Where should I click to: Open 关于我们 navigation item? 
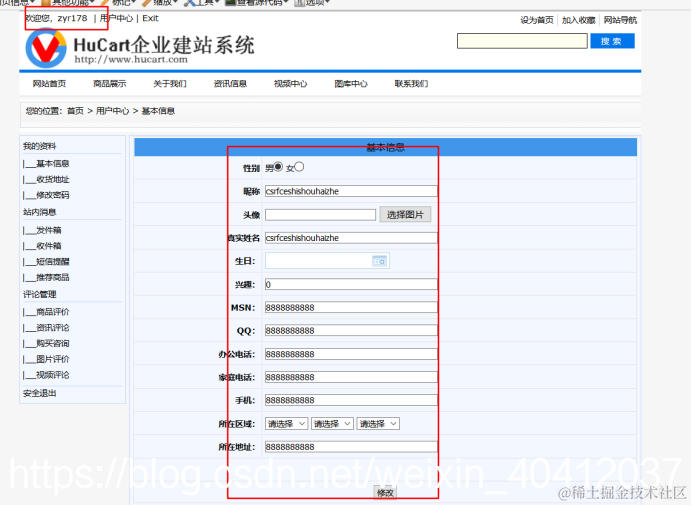(x=170, y=84)
